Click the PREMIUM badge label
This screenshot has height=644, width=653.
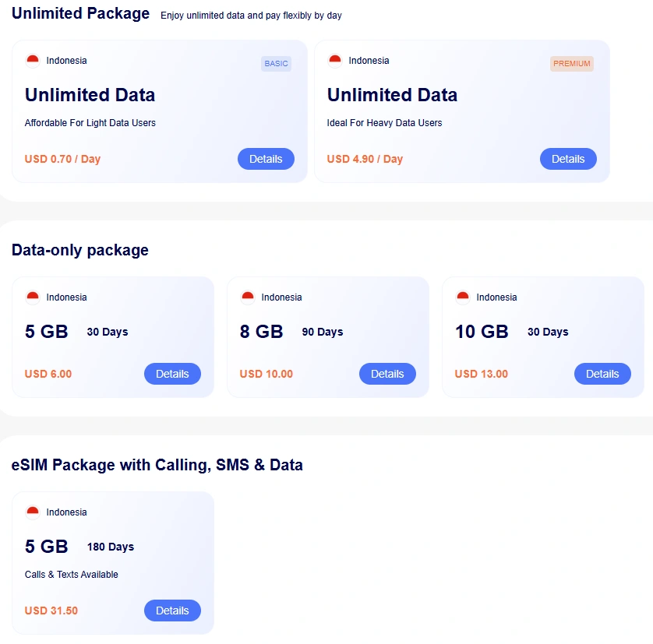[572, 64]
